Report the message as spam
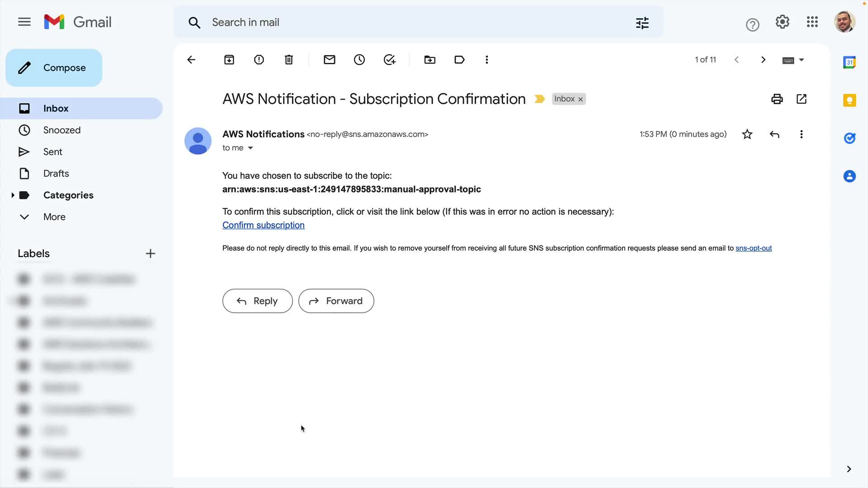This screenshot has width=868, height=488. 259,60
